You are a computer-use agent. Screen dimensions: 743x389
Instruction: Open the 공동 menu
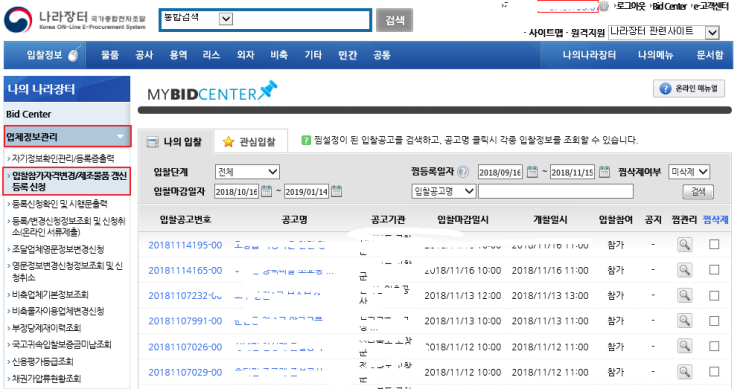pyautogui.click(x=381, y=55)
